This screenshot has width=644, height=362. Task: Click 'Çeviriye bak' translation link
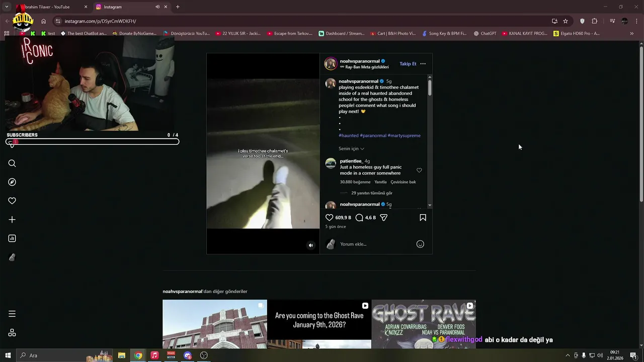coord(403,182)
